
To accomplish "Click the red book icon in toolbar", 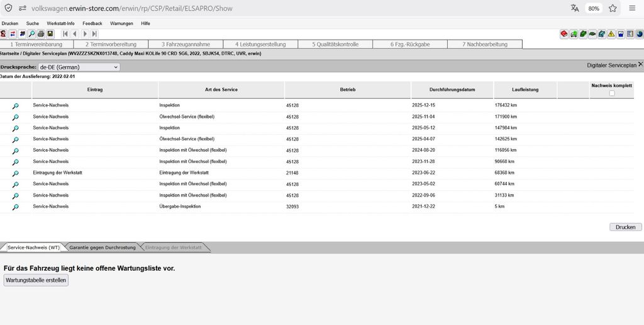I will tap(564, 34).
